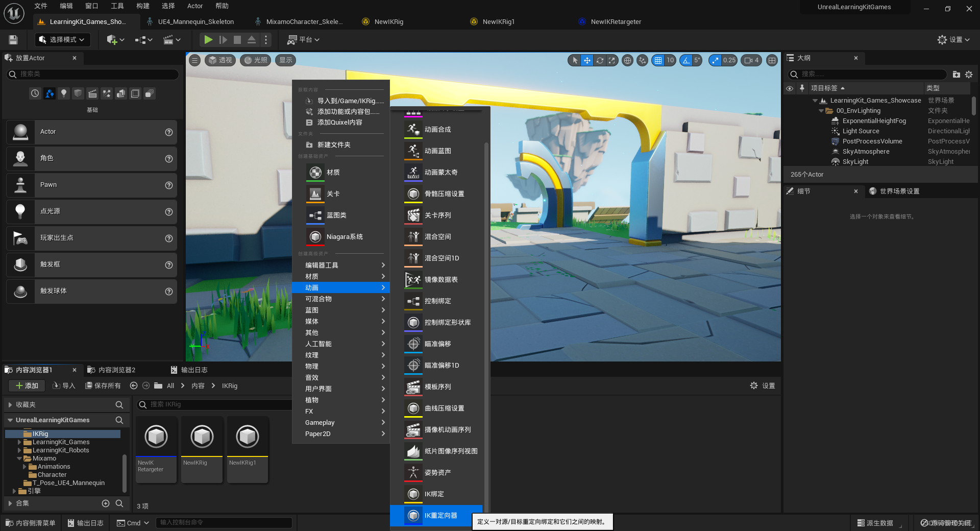
Task: Click 保存所有 button
Action: pyautogui.click(x=103, y=385)
